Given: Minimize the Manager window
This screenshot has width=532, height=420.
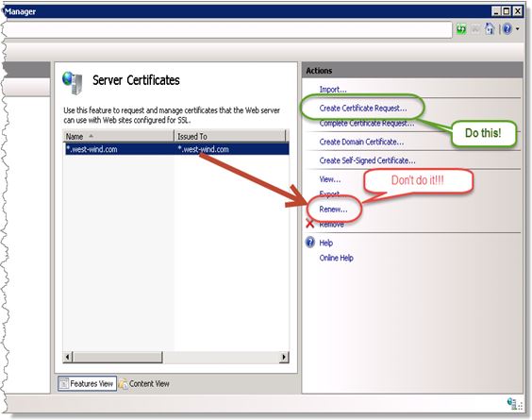Looking at the screenshot, I should tap(496, 11).
